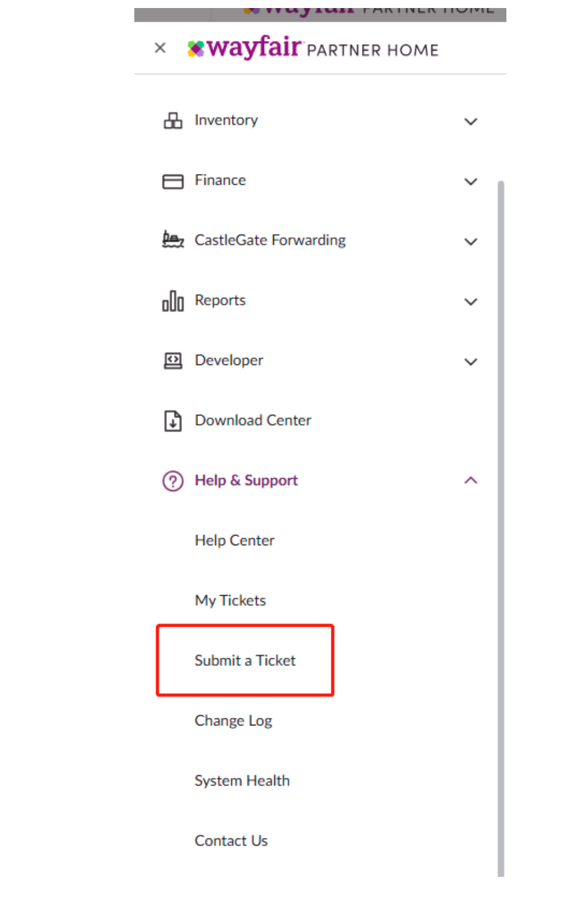Screen dimensions: 581x924
Task: Click the Help & Support question mark icon
Action: pos(173,481)
